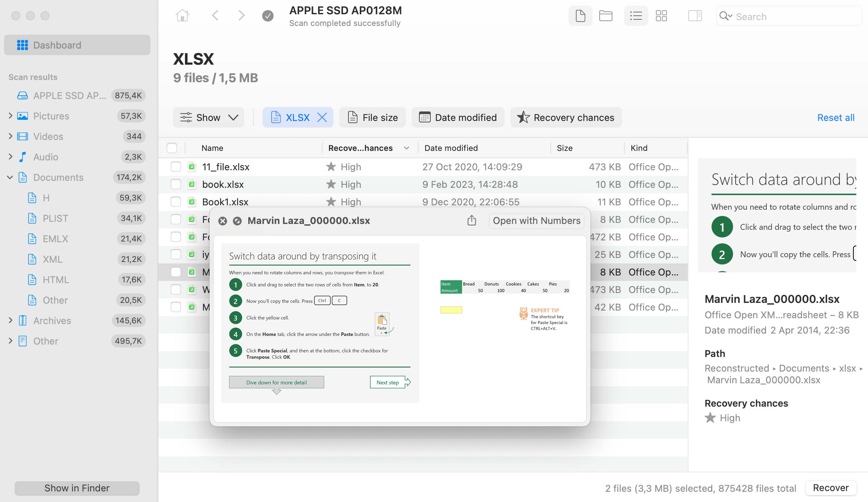Click the Show filter dropdown
The image size is (868, 502).
tap(209, 117)
